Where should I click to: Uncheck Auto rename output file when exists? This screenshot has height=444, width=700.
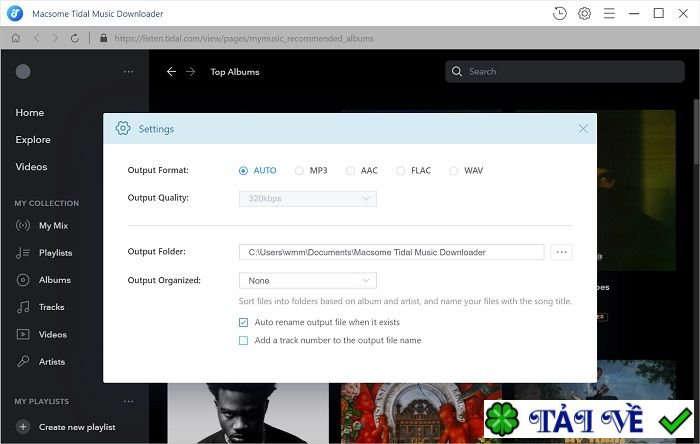tap(243, 322)
